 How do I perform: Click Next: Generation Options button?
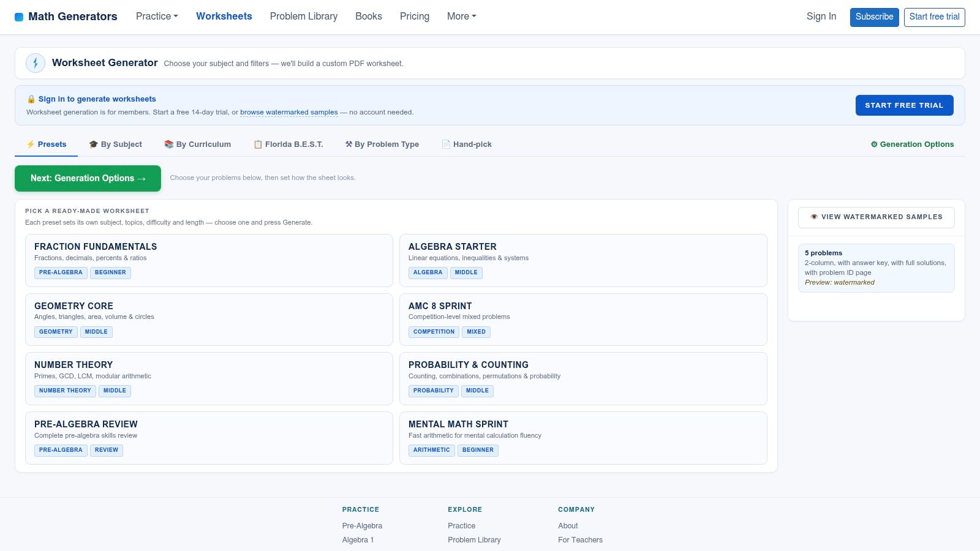click(88, 178)
